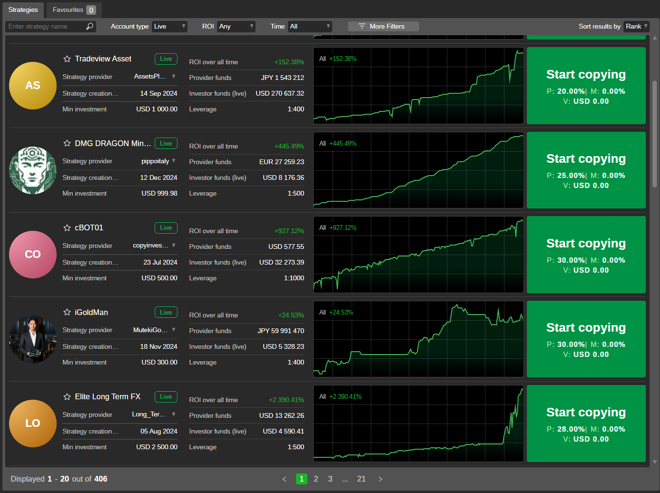Click the USD 270 637.32 investor funds
660x493 pixels.
click(280, 93)
